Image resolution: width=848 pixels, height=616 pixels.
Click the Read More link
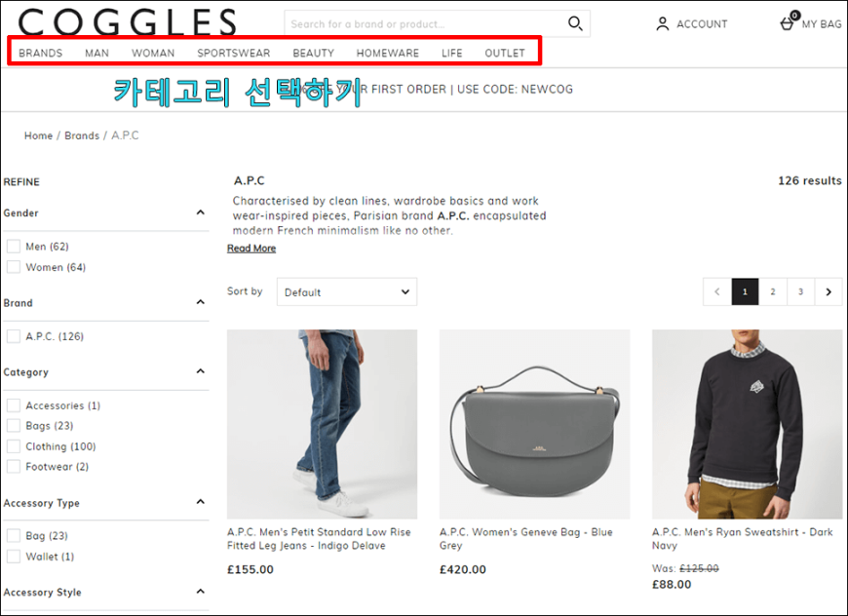pos(251,249)
